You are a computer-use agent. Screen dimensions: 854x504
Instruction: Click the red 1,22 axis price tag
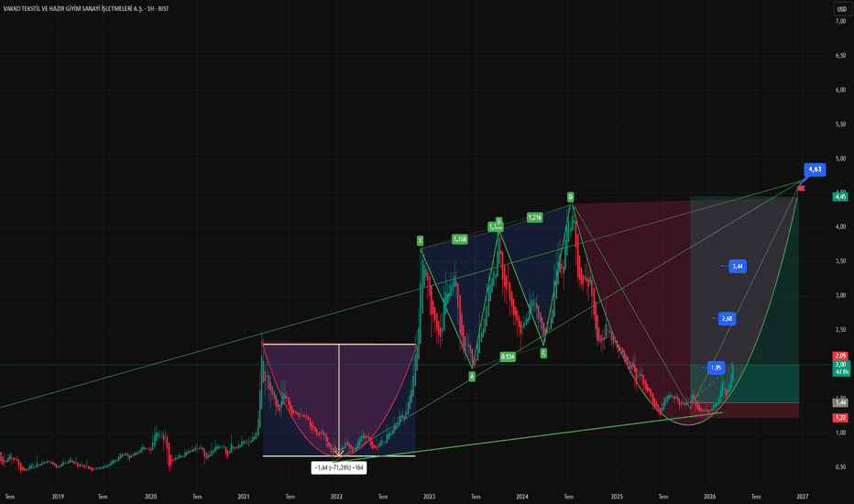click(x=841, y=418)
